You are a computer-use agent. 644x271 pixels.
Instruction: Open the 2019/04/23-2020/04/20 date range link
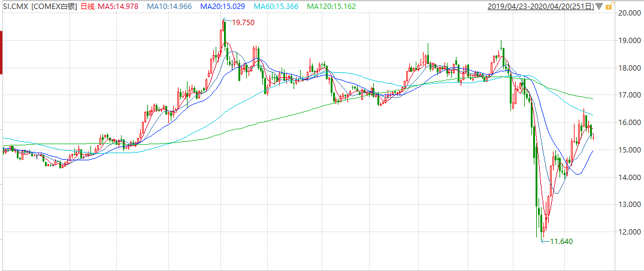click(x=540, y=7)
